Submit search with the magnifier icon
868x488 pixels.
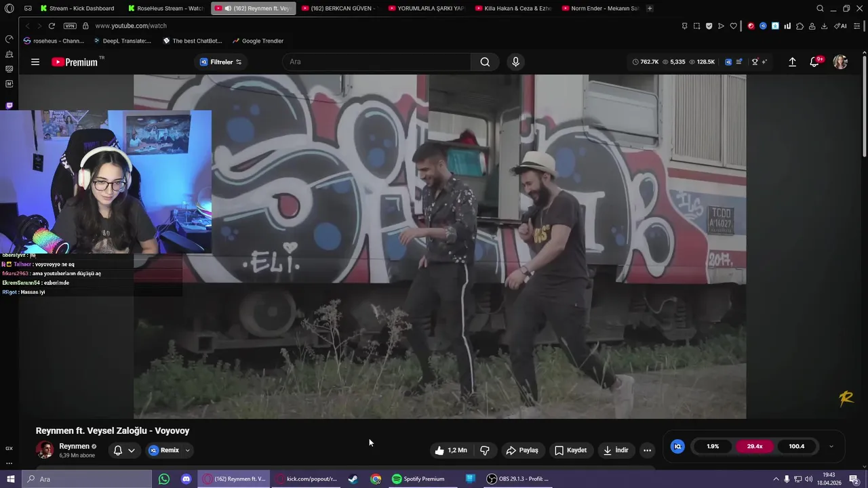click(x=485, y=62)
